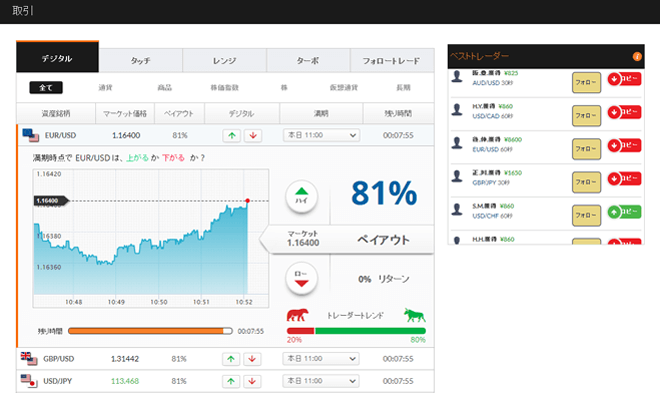Click the 1.31442 market price
The width and height of the screenshot is (660, 400).
click(125, 359)
